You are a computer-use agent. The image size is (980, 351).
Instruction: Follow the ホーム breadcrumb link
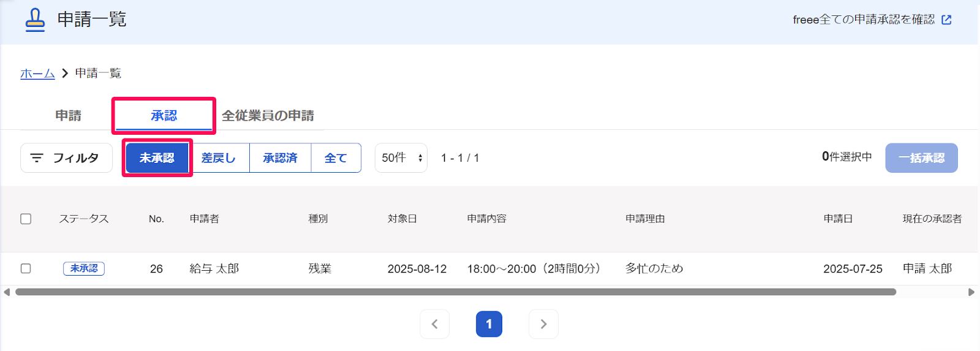37,74
